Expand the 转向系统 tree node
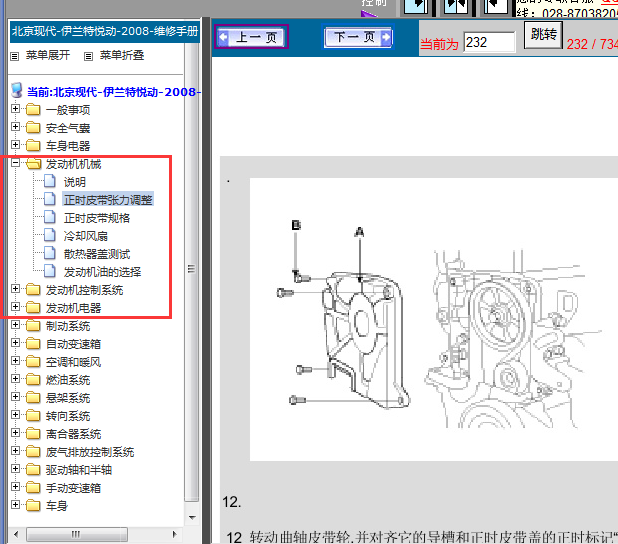This screenshot has width=618, height=544. pos(15,415)
